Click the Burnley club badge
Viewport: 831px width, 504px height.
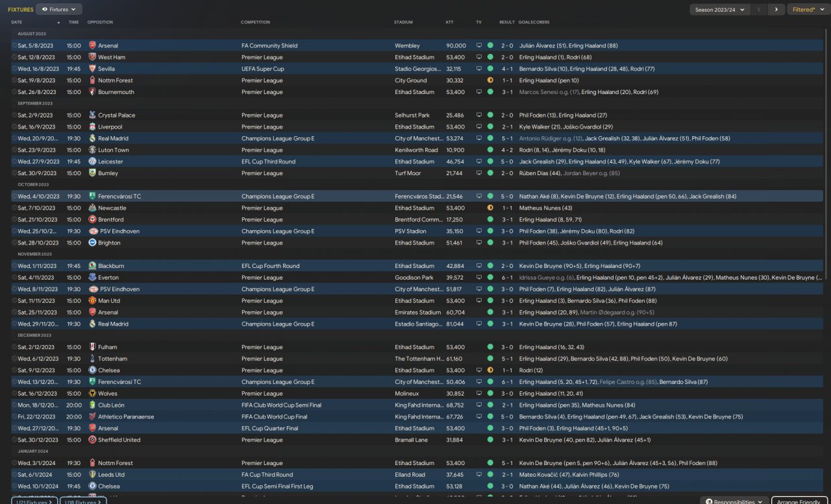click(x=92, y=174)
